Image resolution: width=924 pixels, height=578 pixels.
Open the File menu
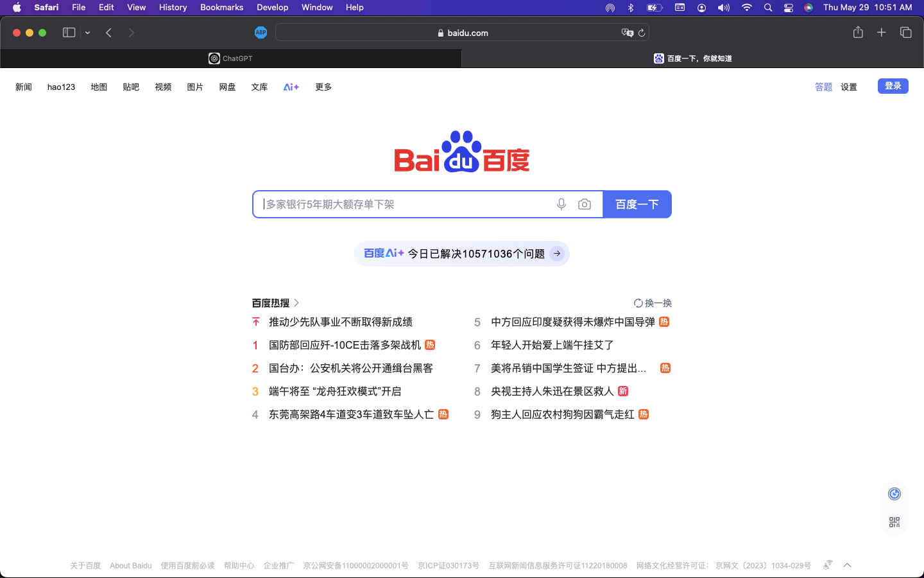point(79,8)
